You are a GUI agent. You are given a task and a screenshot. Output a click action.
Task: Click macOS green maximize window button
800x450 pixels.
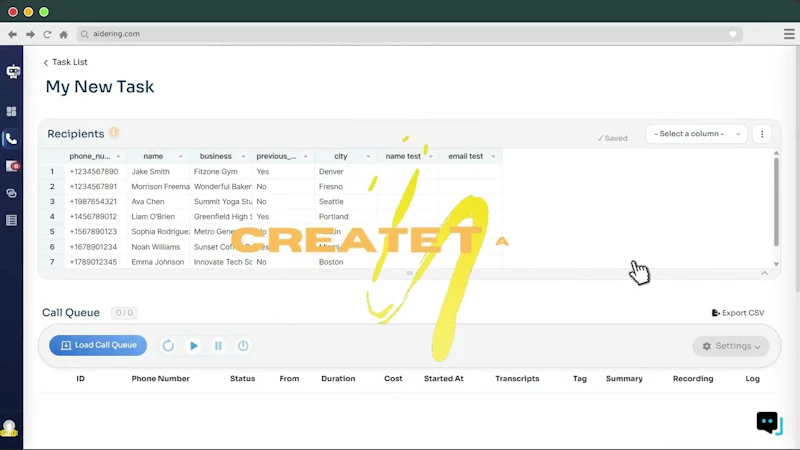tap(44, 12)
